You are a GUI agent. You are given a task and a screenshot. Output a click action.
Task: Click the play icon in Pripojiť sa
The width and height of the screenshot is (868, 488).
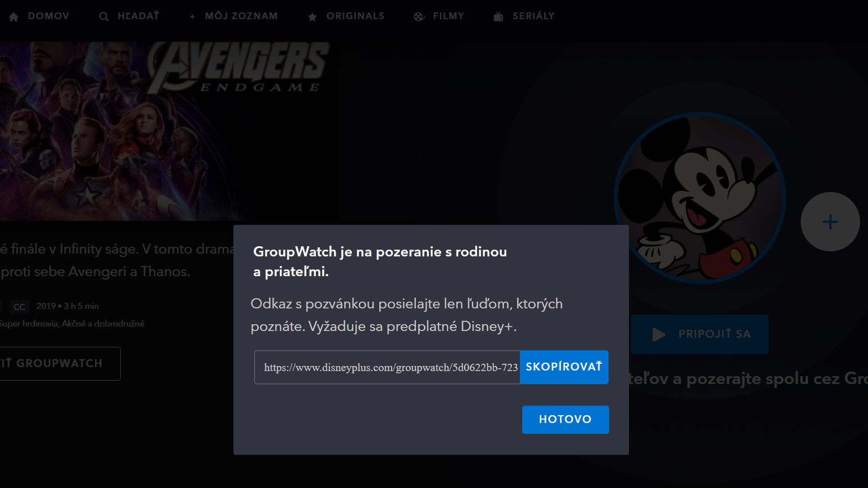pyautogui.click(x=658, y=334)
